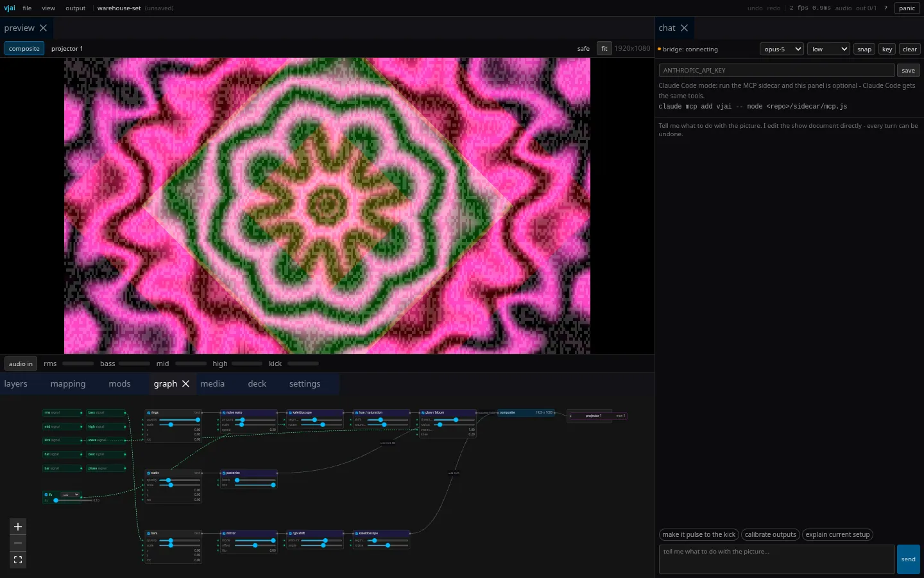
Task: Clear the chat history
Action: pos(910,49)
